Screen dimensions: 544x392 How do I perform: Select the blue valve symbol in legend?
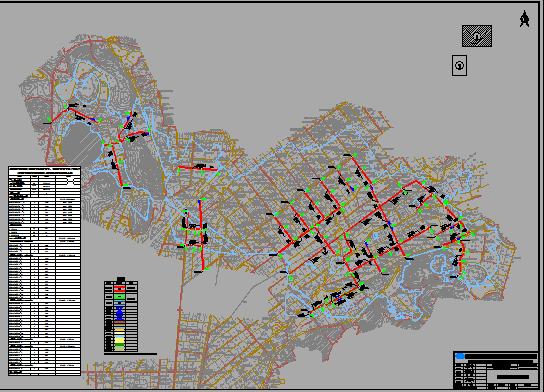click(x=120, y=314)
